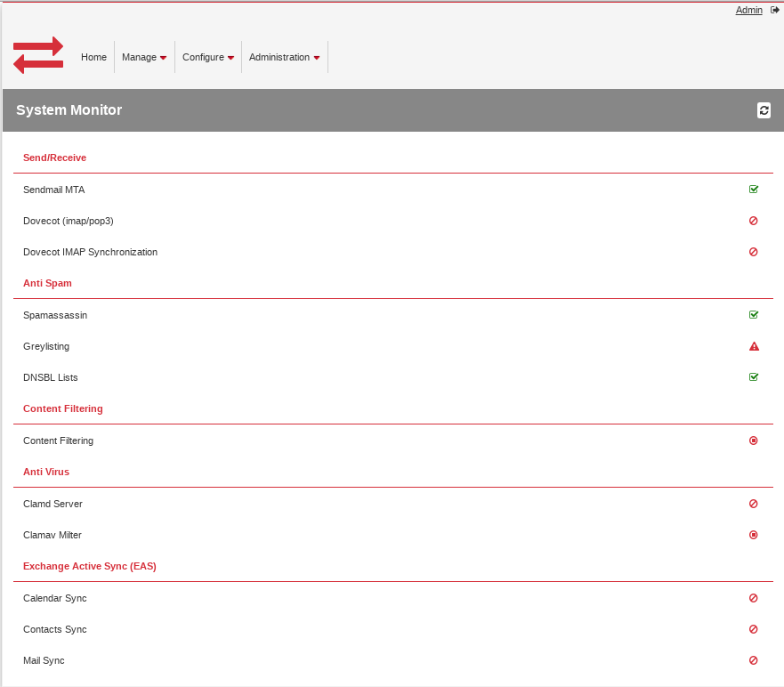Select the Contacts Sync label
This screenshot has height=687, width=784.
54,629
